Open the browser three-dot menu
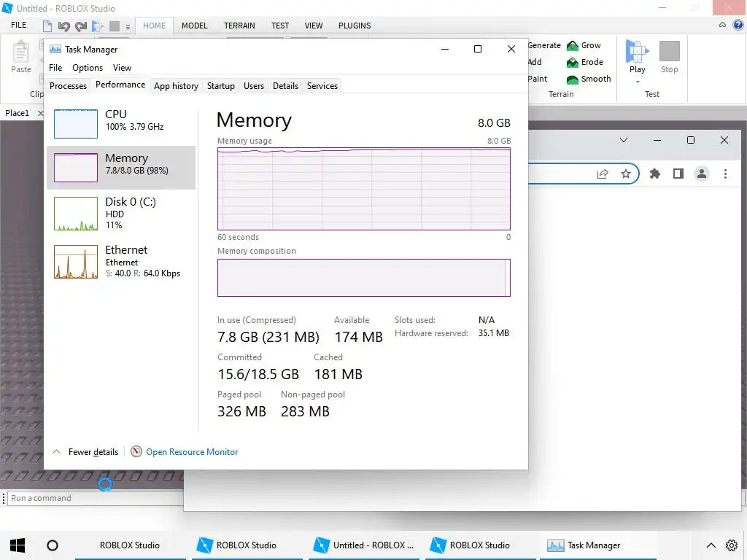This screenshot has width=747, height=560. 725,174
